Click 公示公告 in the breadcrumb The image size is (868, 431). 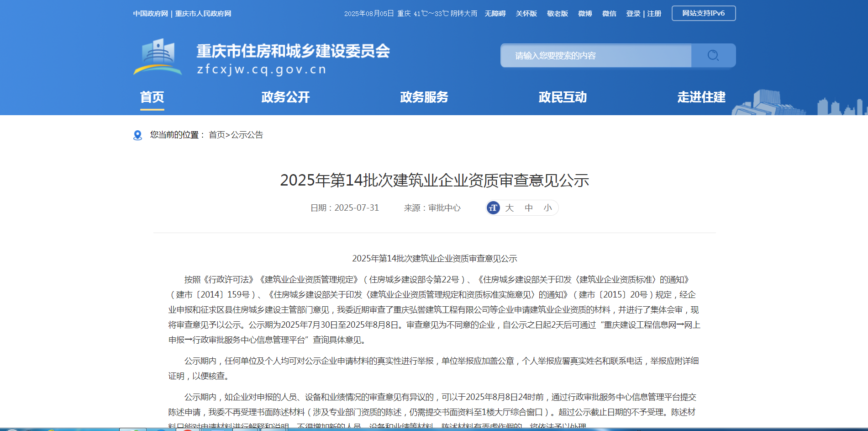[247, 135]
